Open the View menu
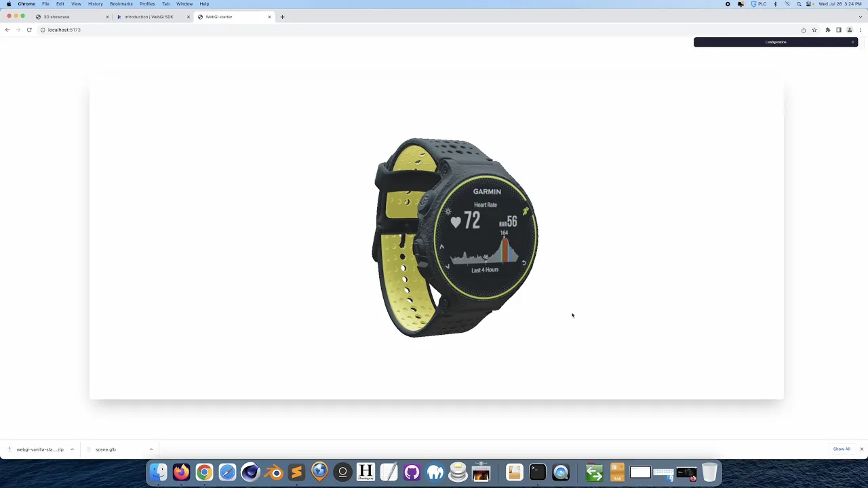868x488 pixels. [76, 4]
